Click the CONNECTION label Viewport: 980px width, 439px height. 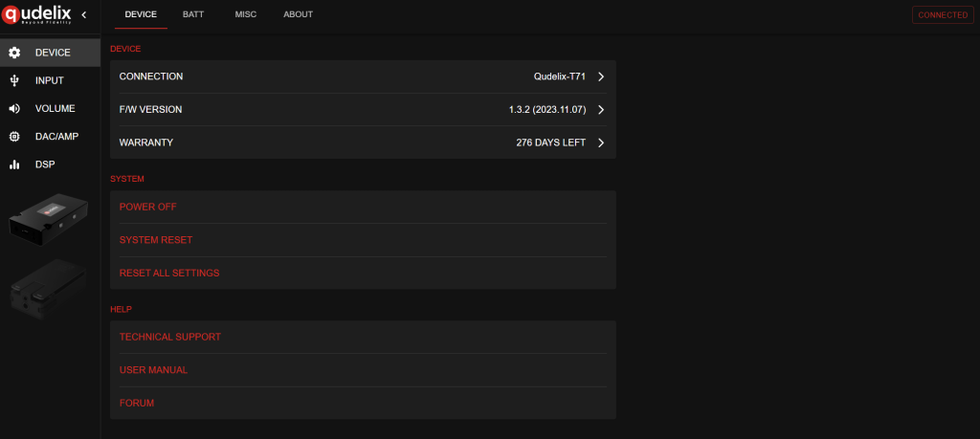click(151, 77)
